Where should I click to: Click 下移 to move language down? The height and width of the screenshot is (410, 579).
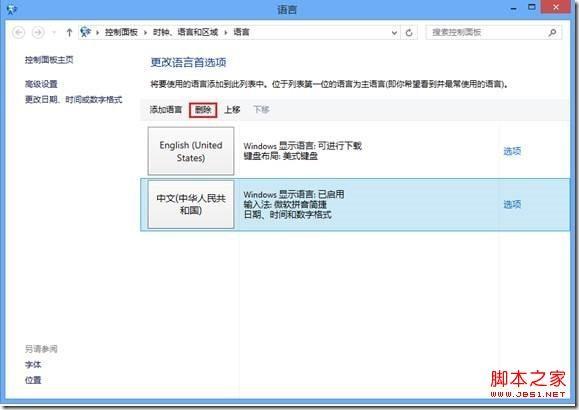click(x=261, y=109)
